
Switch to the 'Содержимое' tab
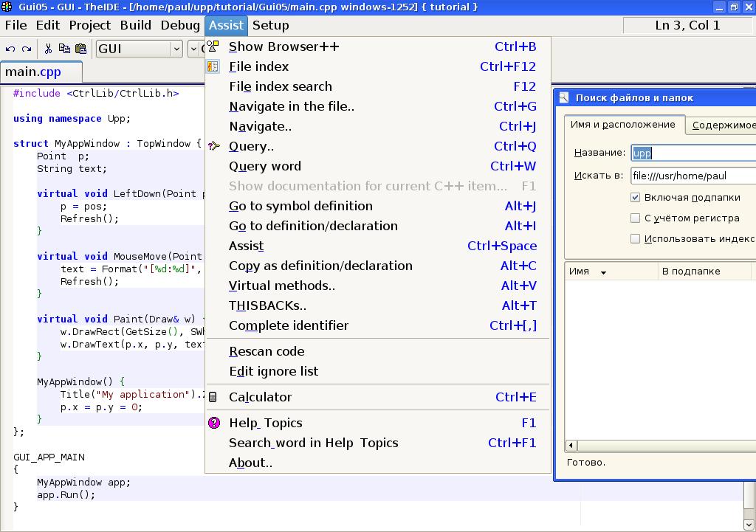(723, 125)
